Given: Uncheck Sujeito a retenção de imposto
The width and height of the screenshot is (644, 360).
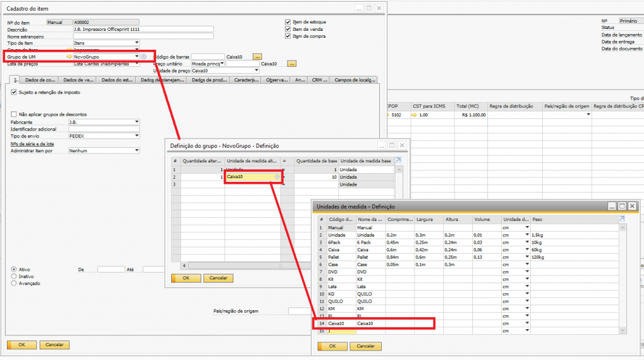Looking at the screenshot, I should point(14,93).
